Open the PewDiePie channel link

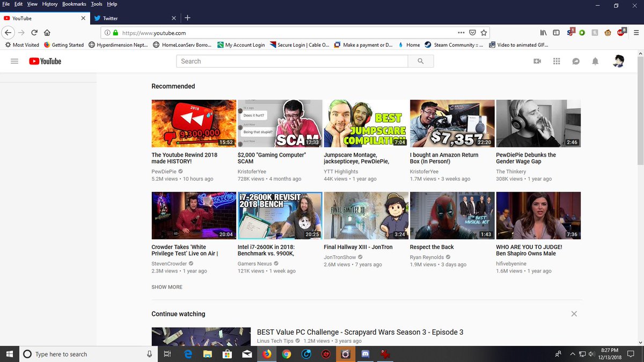coord(165,172)
